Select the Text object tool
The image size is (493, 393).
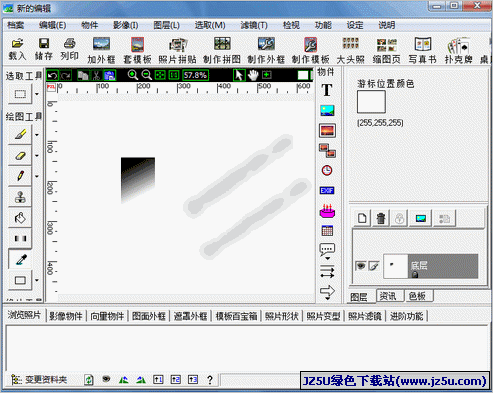[x=327, y=90]
